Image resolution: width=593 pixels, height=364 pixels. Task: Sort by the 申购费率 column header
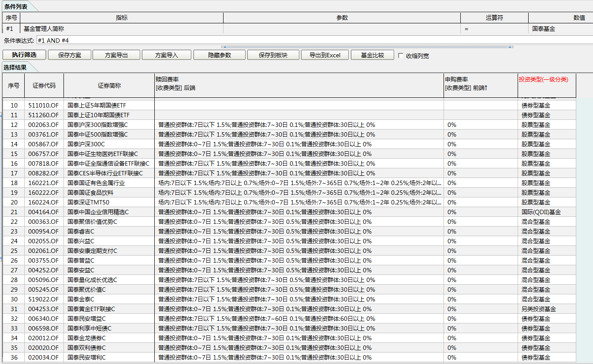tap(481, 85)
